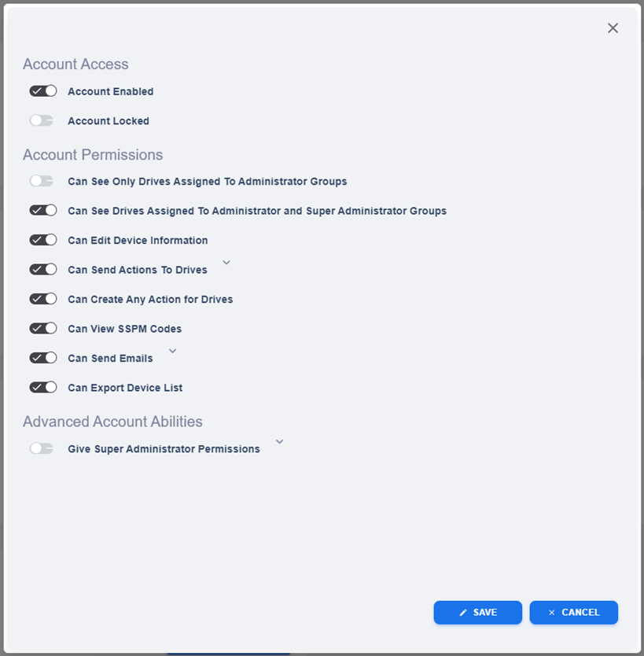
Task: Switch off Can Edit Device Information
Action: [43, 240]
